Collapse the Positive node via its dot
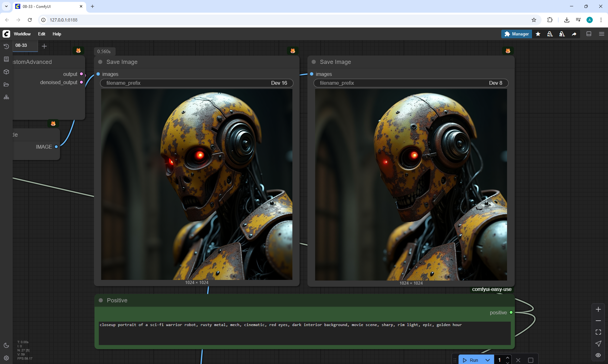The height and width of the screenshot is (364, 608). 101,300
